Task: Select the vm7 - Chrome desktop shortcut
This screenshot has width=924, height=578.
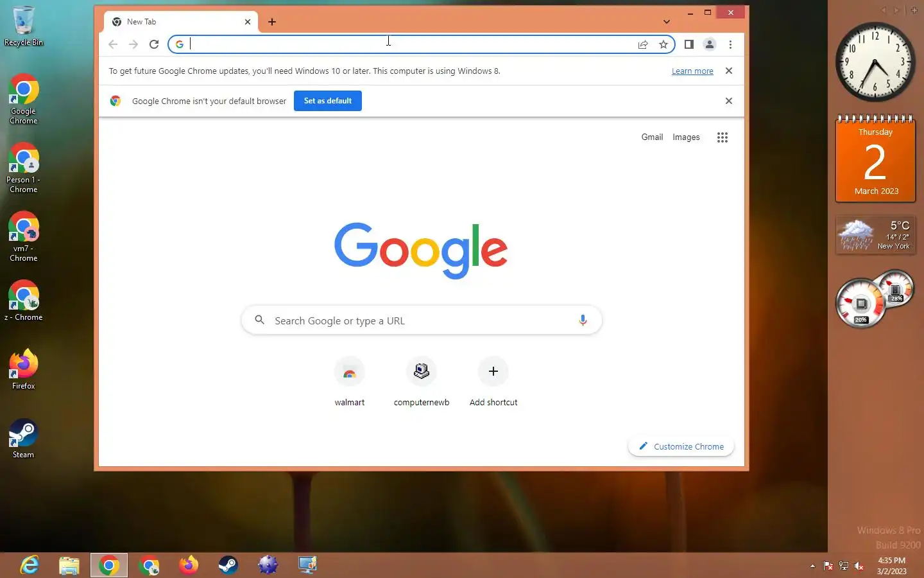Action: [24, 237]
